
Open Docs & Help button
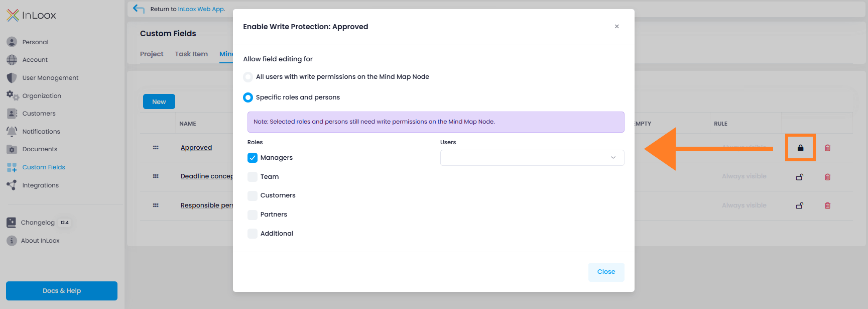62,291
